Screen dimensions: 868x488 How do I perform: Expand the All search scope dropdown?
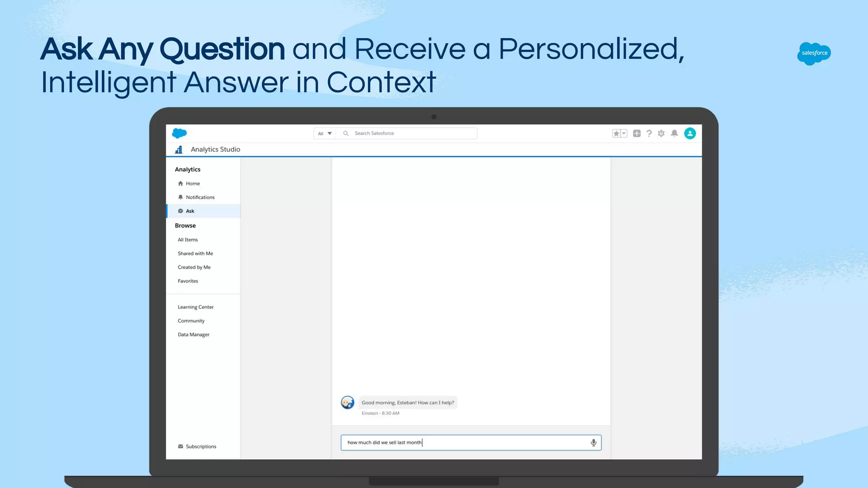(x=325, y=133)
